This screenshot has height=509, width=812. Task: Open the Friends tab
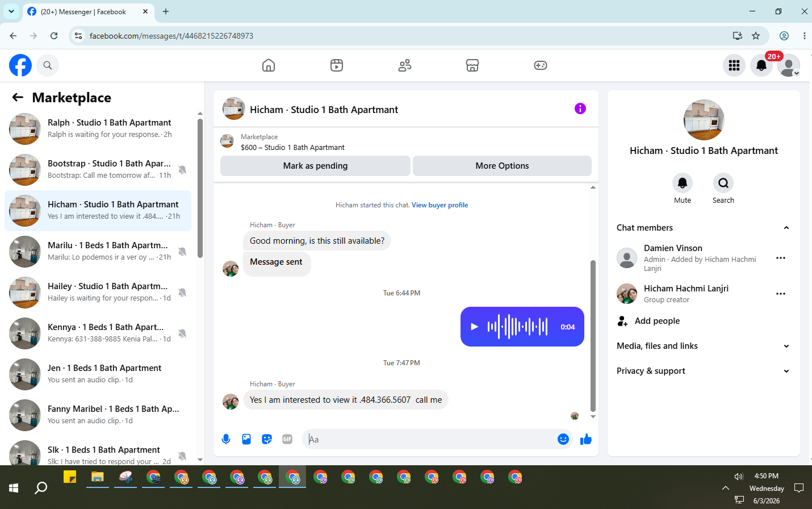pyautogui.click(x=405, y=65)
